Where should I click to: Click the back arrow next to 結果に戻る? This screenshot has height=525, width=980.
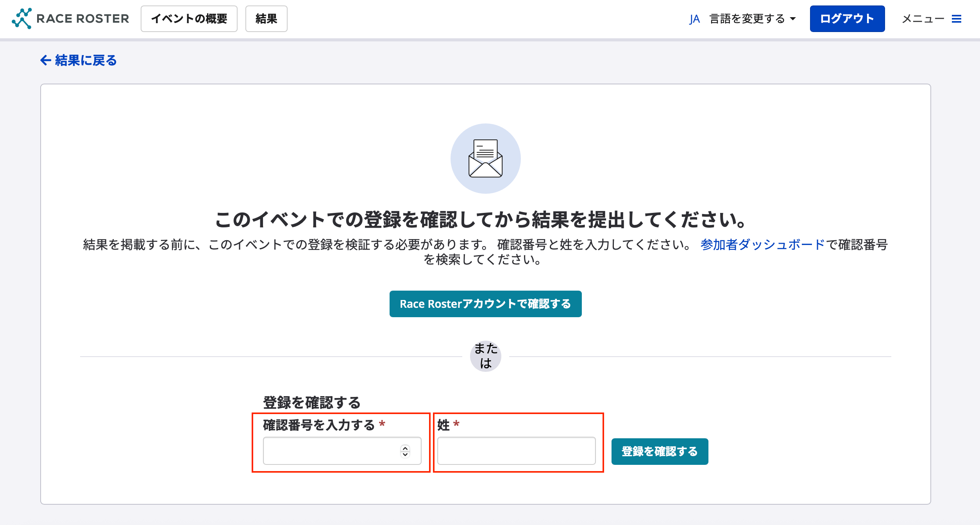pos(46,61)
